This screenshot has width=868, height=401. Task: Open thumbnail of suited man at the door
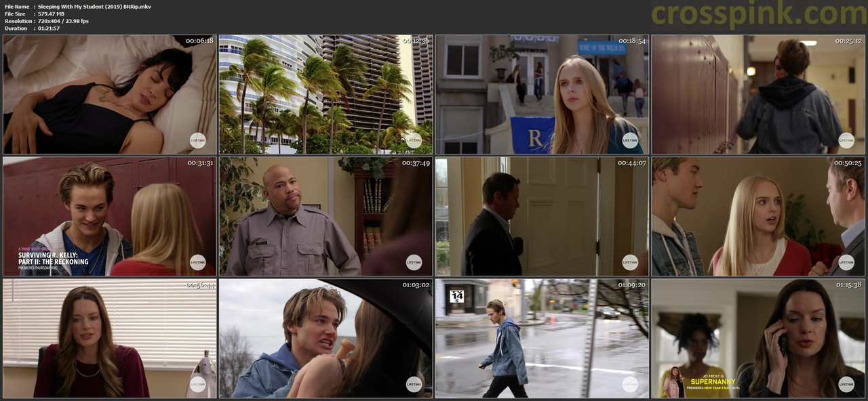(x=542, y=216)
